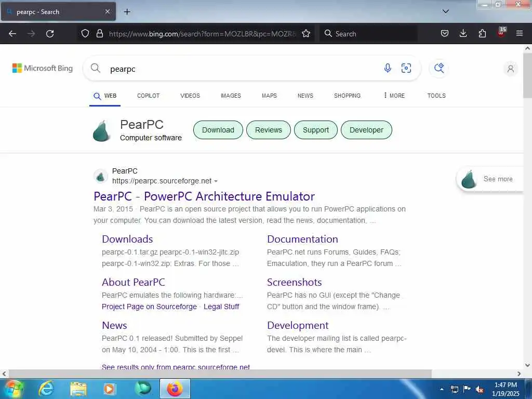532x399 pixels.
Task: Open the Firefox hamburger menu
Action: click(x=520, y=33)
